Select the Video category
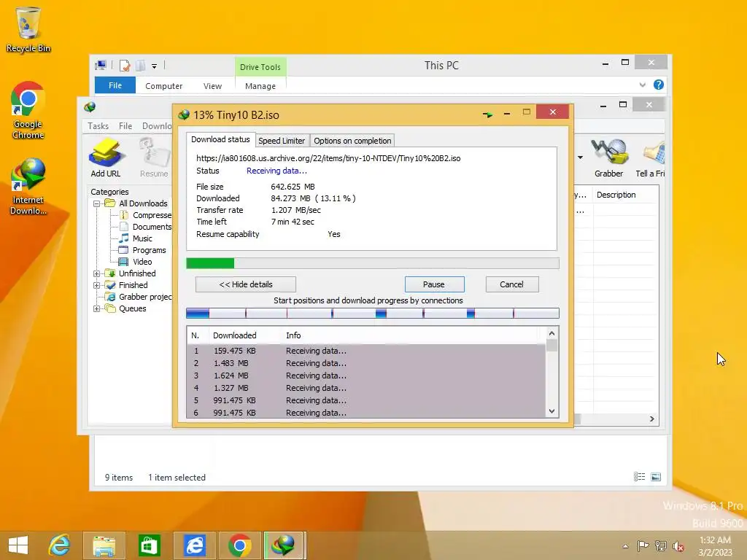The width and height of the screenshot is (747, 560). click(x=136, y=262)
